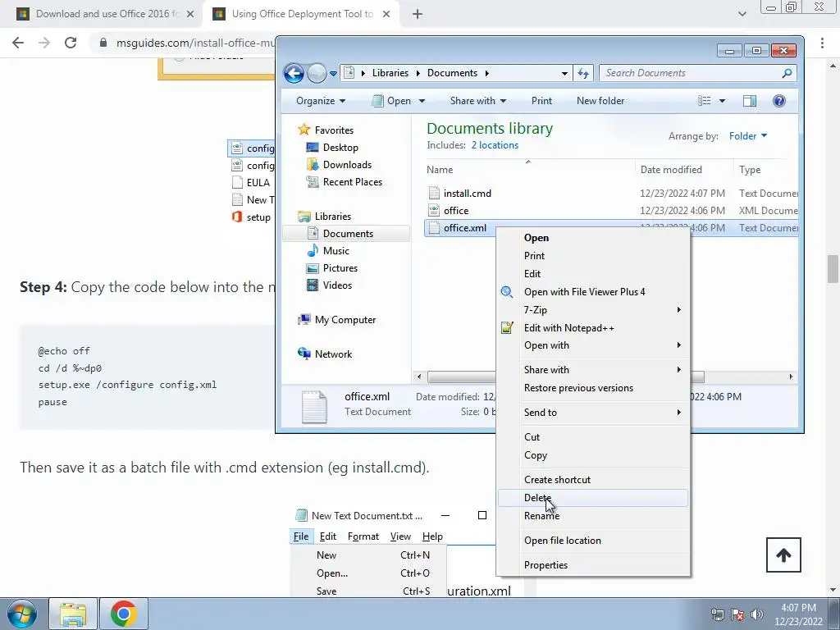Image resolution: width=840 pixels, height=630 pixels.
Task: Open the view options dropdown arrow
Action: tap(722, 101)
